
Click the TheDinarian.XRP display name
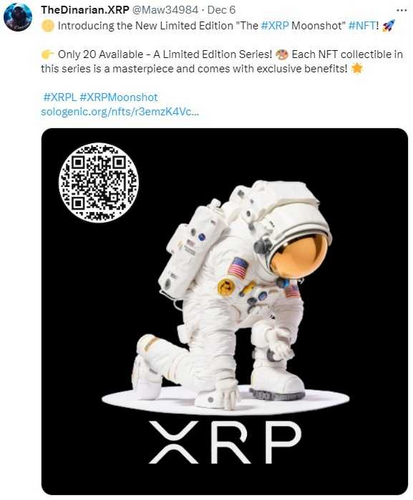pos(85,10)
